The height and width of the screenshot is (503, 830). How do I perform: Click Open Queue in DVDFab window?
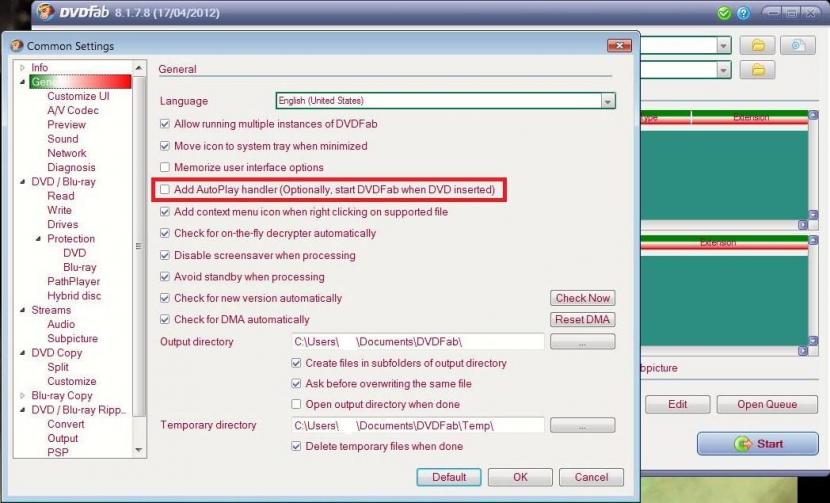point(767,405)
